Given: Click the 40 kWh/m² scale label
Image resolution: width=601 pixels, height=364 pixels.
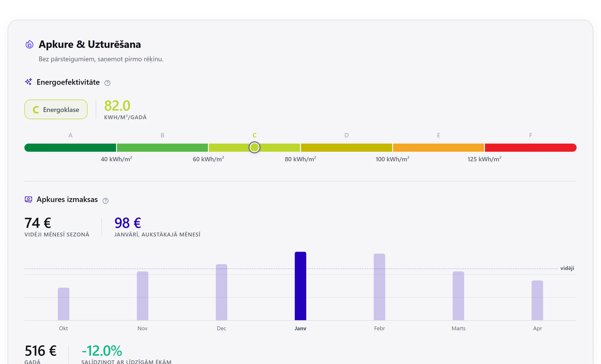Looking at the screenshot, I should tap(117, 159).
